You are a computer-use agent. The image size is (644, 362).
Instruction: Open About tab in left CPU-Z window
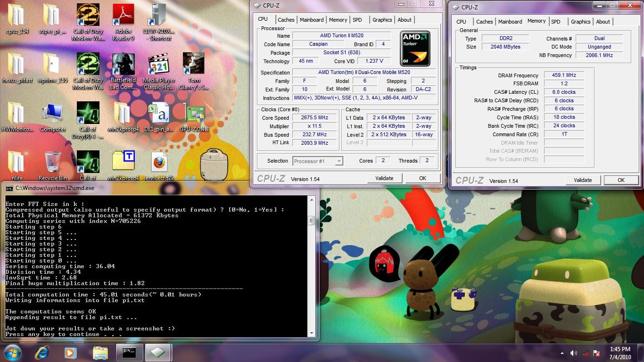[405, 20]
